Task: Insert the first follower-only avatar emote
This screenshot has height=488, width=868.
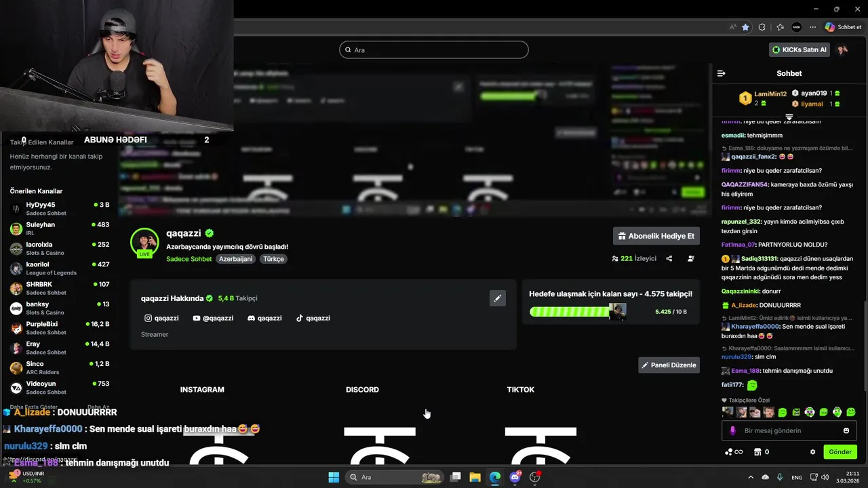Action: coord(728,412)
